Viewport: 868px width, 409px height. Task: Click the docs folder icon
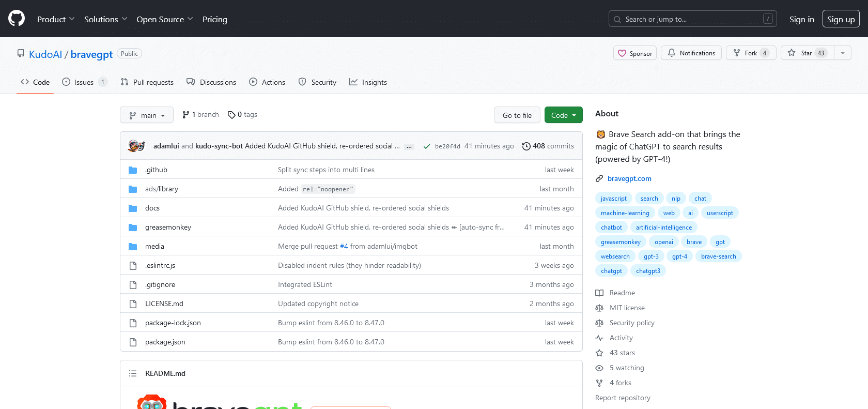click(133, 208)
